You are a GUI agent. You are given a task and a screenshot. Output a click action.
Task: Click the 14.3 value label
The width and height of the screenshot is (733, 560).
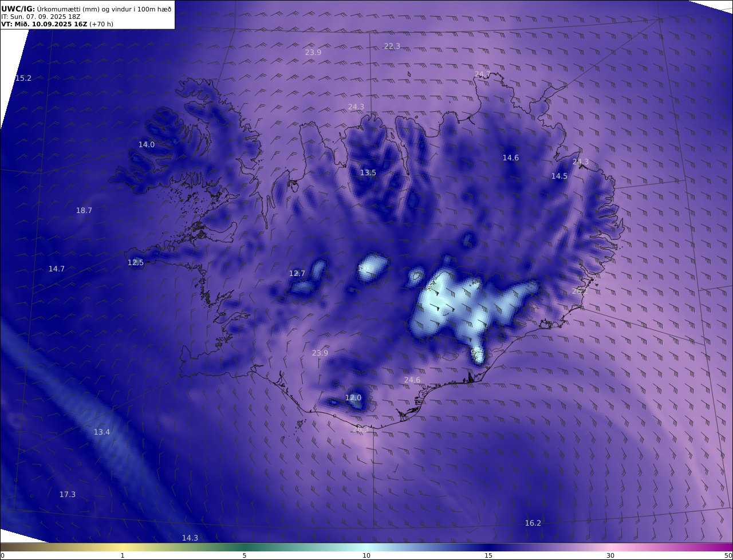pos(190,538)
